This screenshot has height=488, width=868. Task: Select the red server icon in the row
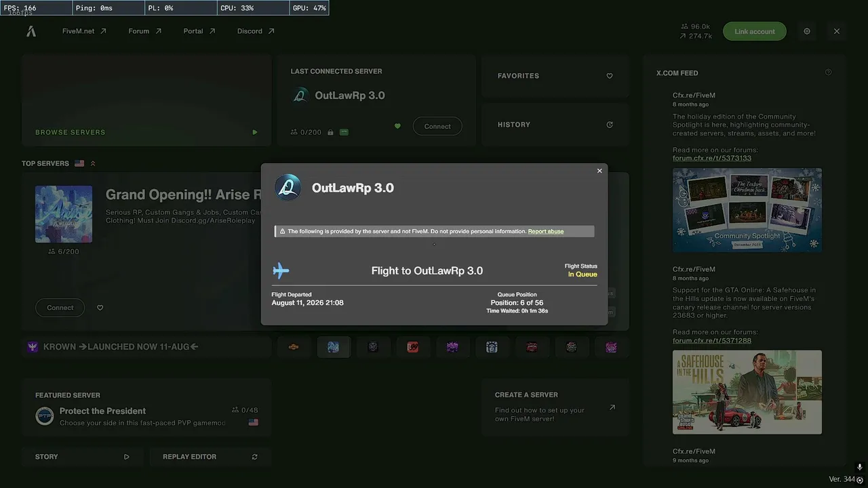[x=412, y=347]
